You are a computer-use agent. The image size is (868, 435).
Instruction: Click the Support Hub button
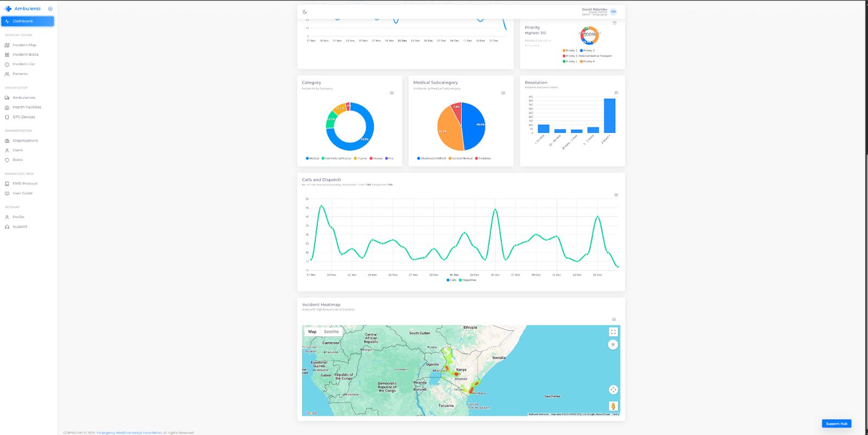point(837,424)
